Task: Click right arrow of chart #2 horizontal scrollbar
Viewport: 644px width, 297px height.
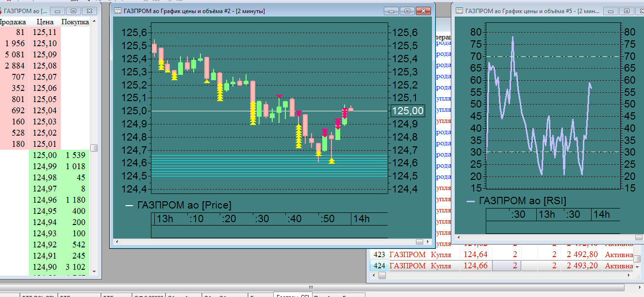Action: point(428,242)
